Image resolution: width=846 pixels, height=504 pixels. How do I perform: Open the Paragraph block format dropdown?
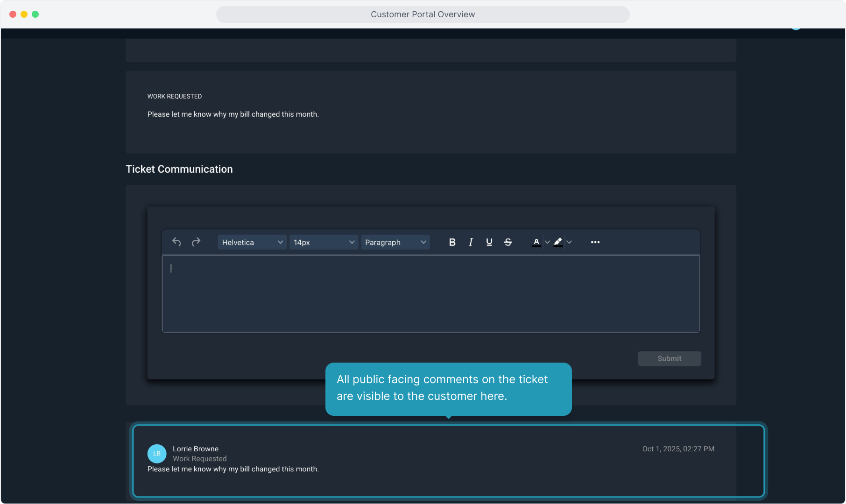point(395,242)
